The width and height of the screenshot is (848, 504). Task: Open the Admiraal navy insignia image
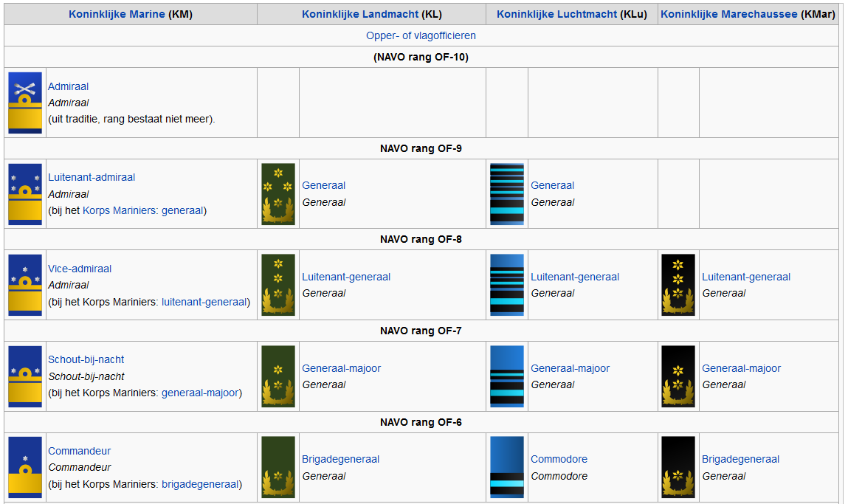25,103
